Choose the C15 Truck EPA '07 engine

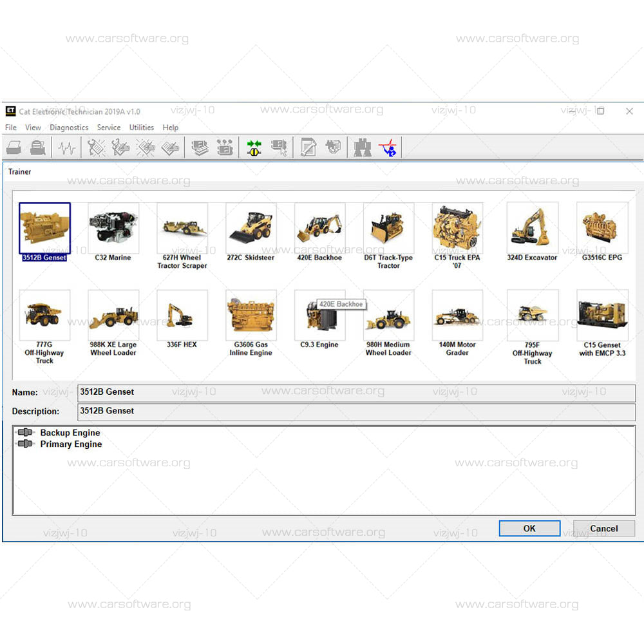click(x=457, y=228)
